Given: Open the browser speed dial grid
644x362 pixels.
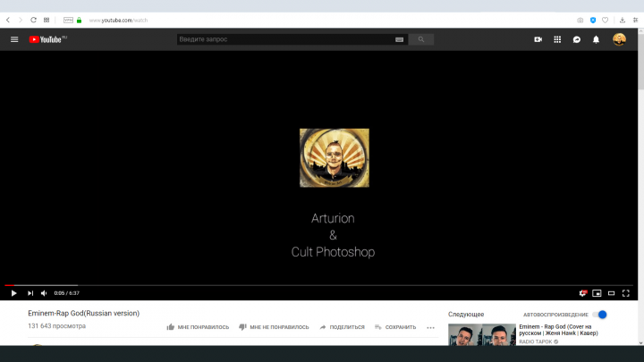Looking at the screenshot, I should [x=47, y=20].
